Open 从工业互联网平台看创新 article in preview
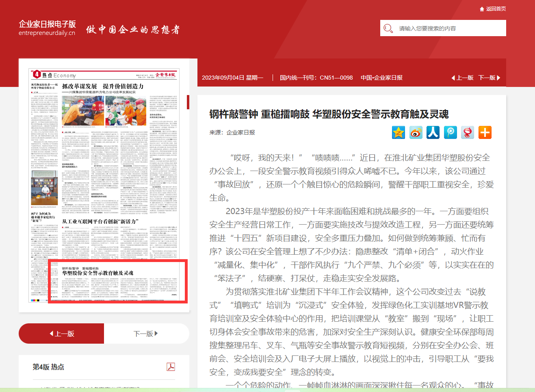 click(x=100, y=221)
